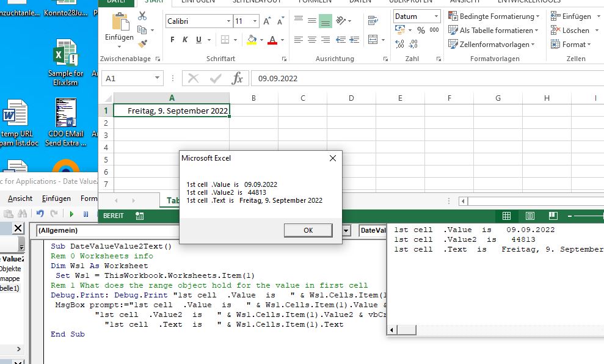This screenshot has height=364, width=604.
Task: Click the large Einfügen clipboard paste icon
Action: click(120, 21)
